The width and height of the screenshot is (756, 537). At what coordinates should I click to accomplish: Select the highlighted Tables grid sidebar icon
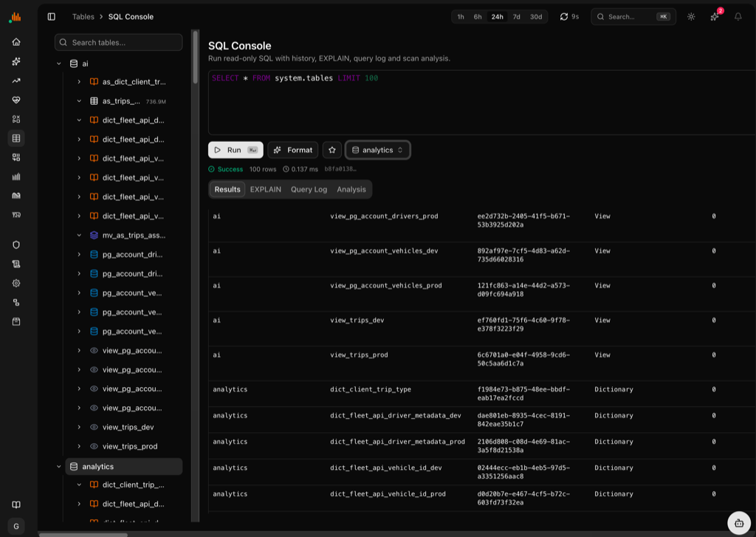tap(16, 138)
